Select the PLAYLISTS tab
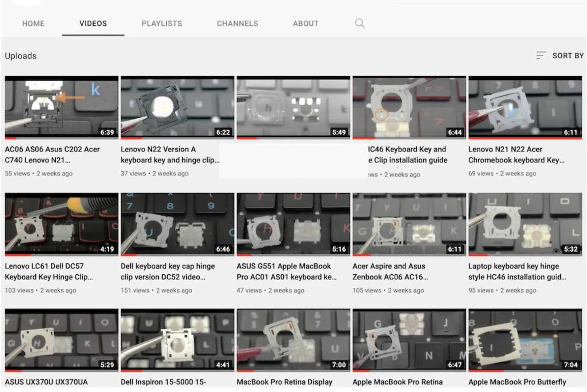This screenshot has height=392, width=587. (x=162, y=24)
